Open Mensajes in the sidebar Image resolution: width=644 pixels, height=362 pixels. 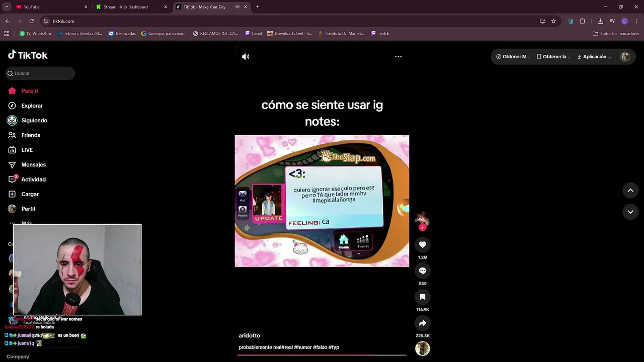(27, 164)
